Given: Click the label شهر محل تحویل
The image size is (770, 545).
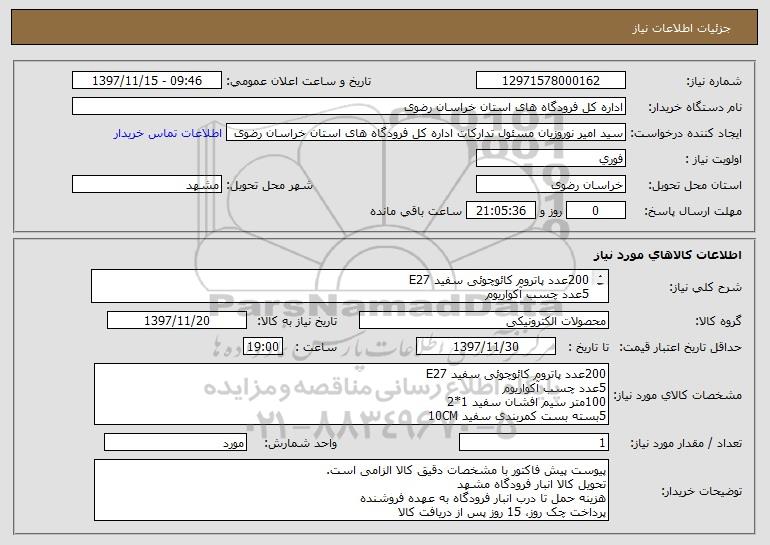Looking at the screenshot, I should pyautogui.click(x=269, y=186).
